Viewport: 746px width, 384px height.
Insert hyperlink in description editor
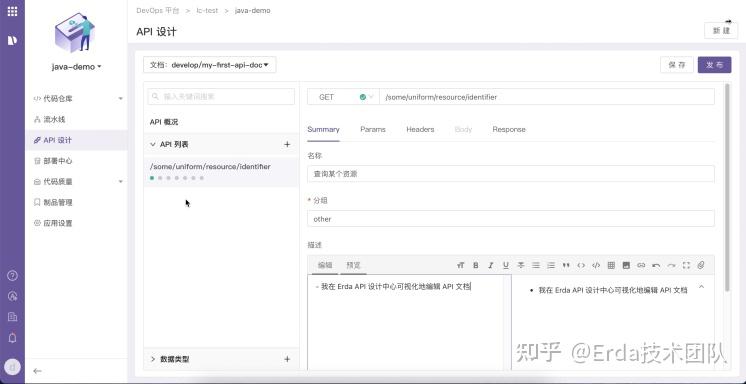click(641, 266)
